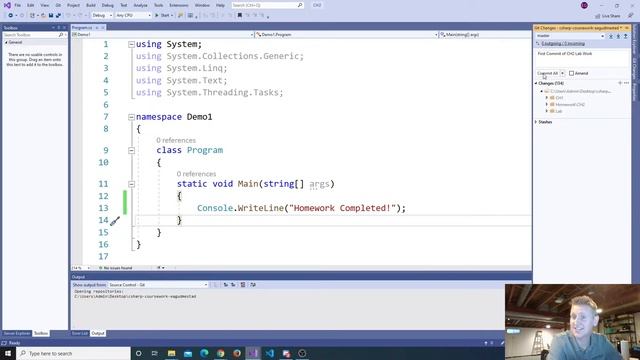Click the search magnifier in the title bar
The height and width of the screenshot is (360, 640).
pos(300,5)
